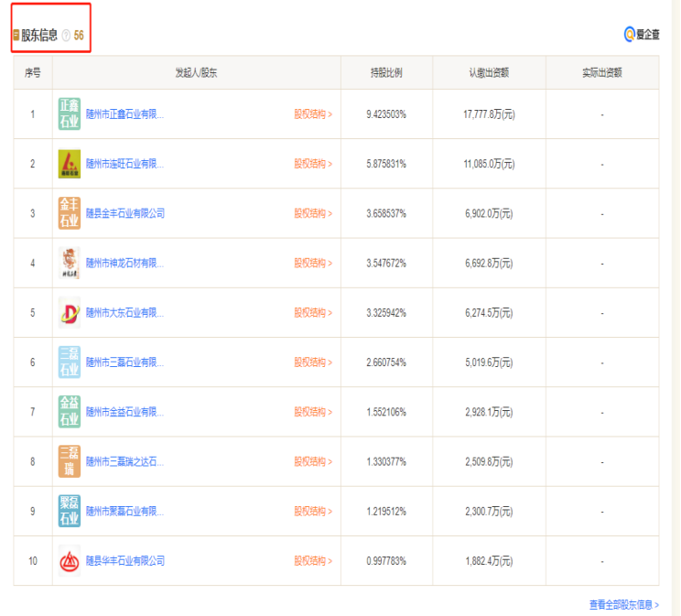The image size is (681, 616).
Task: Click the 正鑫石业 company logo icon
Action: tap(70, 114)
